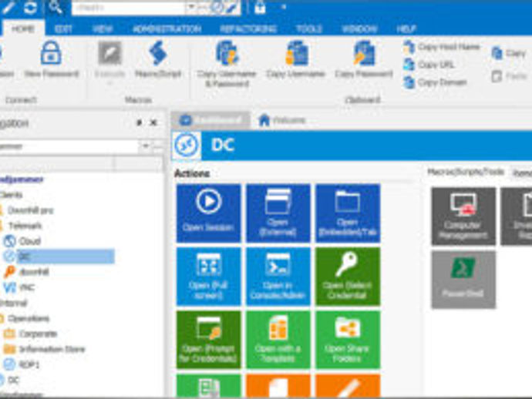Close the Navigation panel with its X
The image size is (532, 399).
point(153,122)
